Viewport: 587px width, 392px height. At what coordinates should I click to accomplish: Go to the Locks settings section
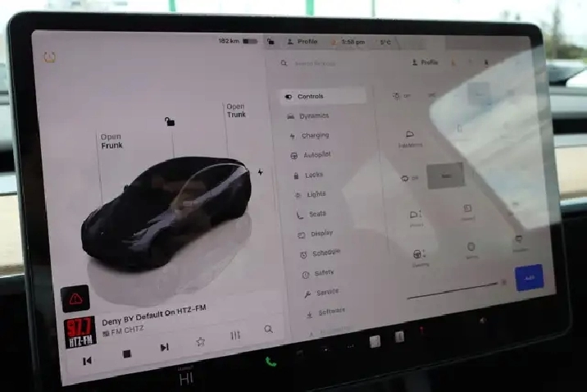click(313, 175)
